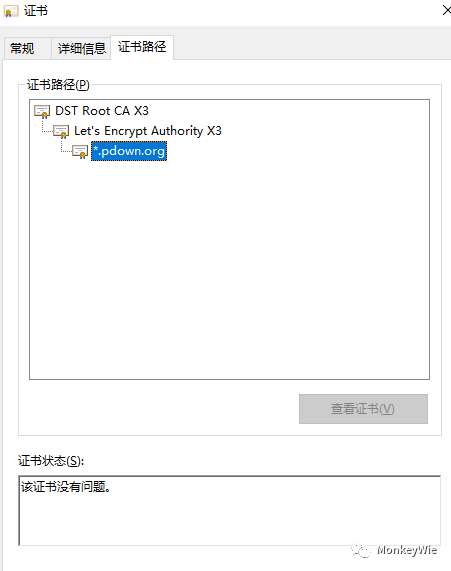Open the 详细信息 tab
The image size is (451, 571).
click(x=81, y=48)
